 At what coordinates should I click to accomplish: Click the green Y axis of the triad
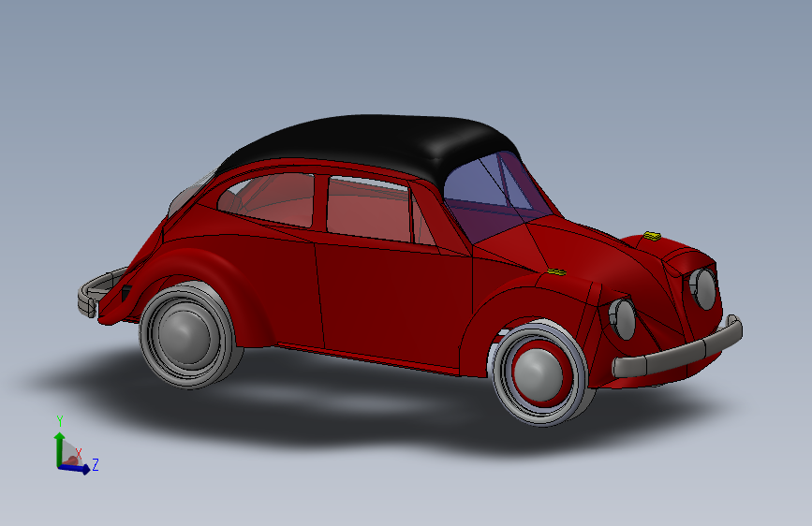pos(59,448)
